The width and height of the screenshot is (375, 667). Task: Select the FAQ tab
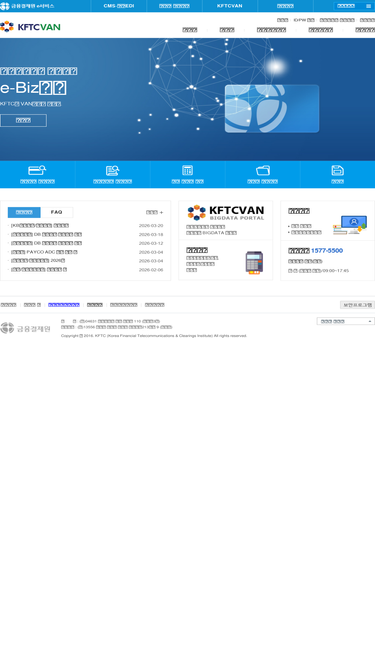pos(57,212)
